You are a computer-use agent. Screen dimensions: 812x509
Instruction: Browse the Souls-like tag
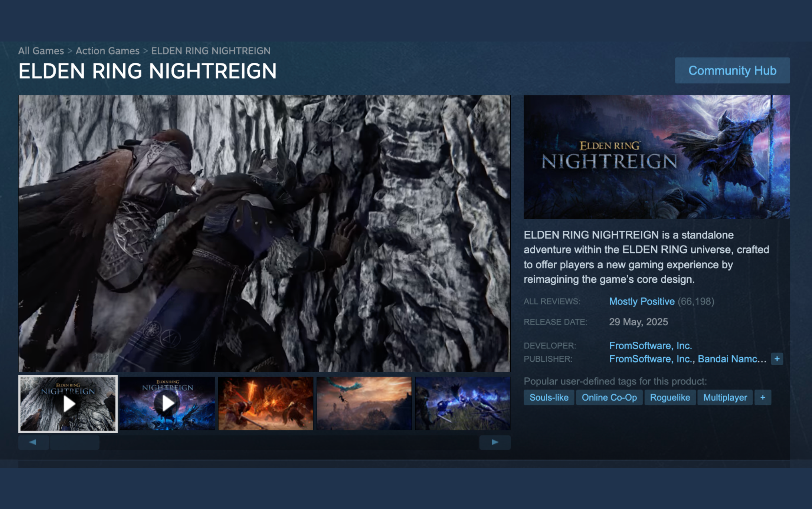pyautogui.click(x=549, y=397)
